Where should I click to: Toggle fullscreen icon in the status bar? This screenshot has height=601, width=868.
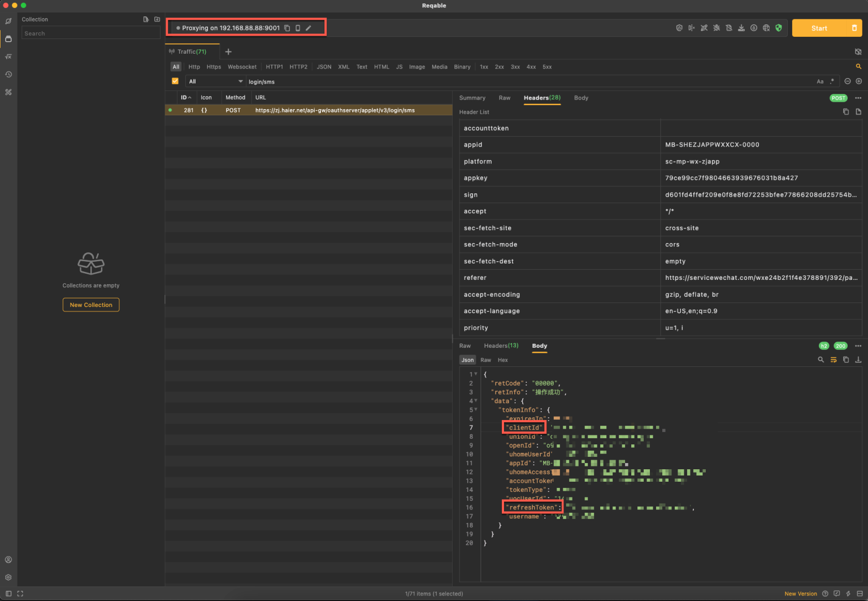(20, 594)
